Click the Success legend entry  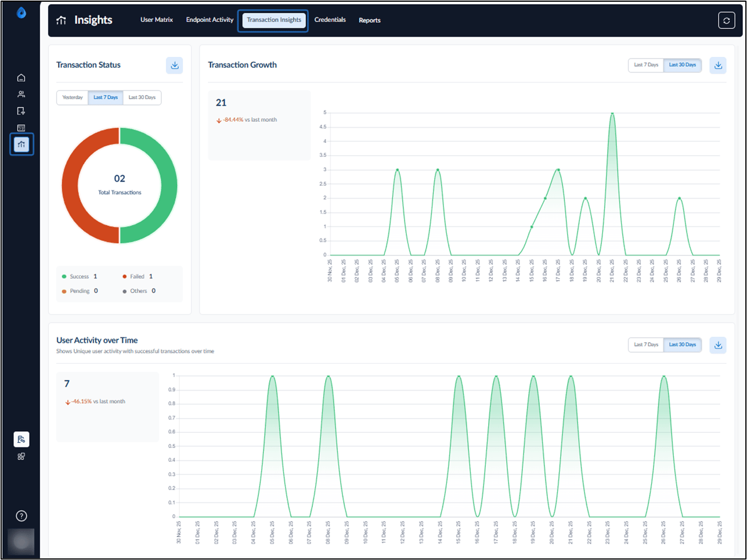[x=80, y=277]
